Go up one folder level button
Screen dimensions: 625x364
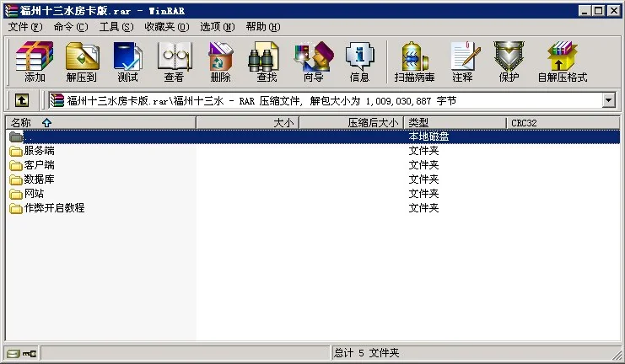pyautogui.click(x=21, y=100)
